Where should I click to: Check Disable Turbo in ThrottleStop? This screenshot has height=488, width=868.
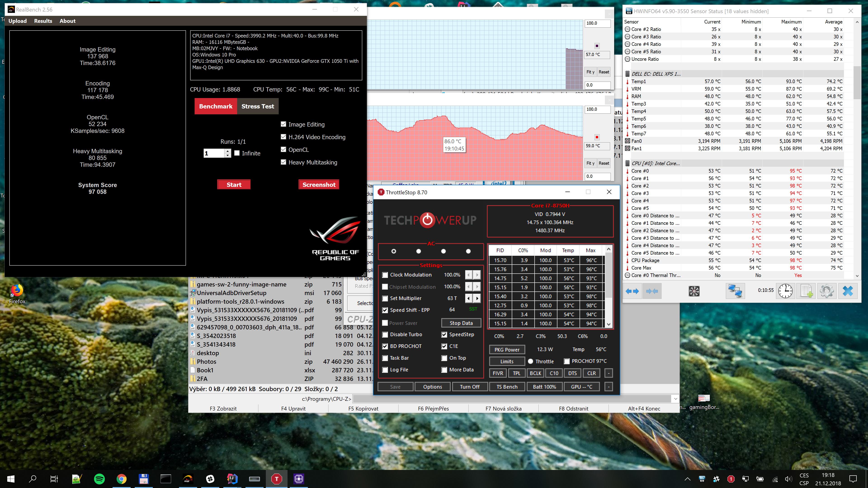tap(385, 334)
